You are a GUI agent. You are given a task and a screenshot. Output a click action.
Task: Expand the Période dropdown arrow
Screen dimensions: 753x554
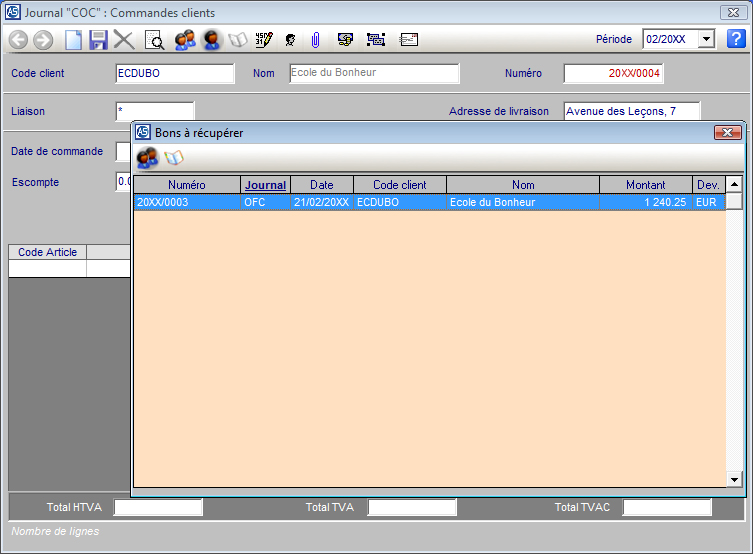[x=707, y=39]
